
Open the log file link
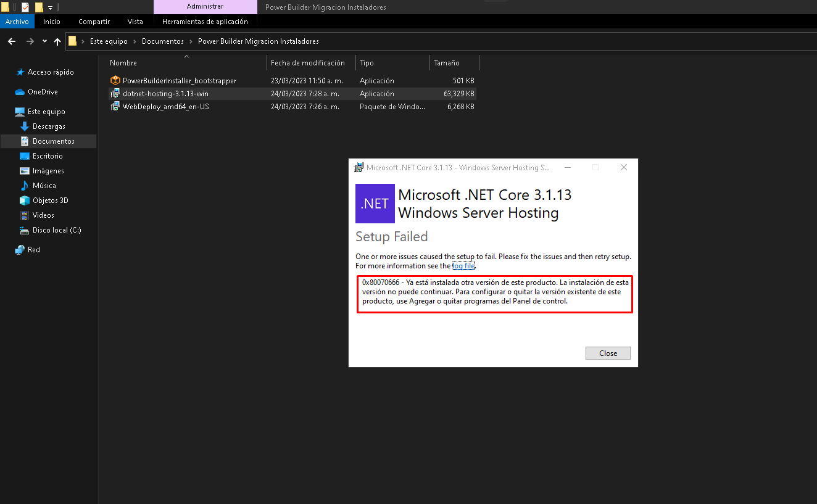pyautogui.click(x=463, y=266)
